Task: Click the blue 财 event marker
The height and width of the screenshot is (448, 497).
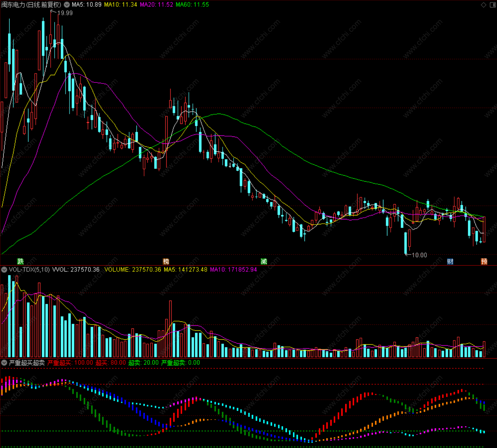Action: [450, 261]
